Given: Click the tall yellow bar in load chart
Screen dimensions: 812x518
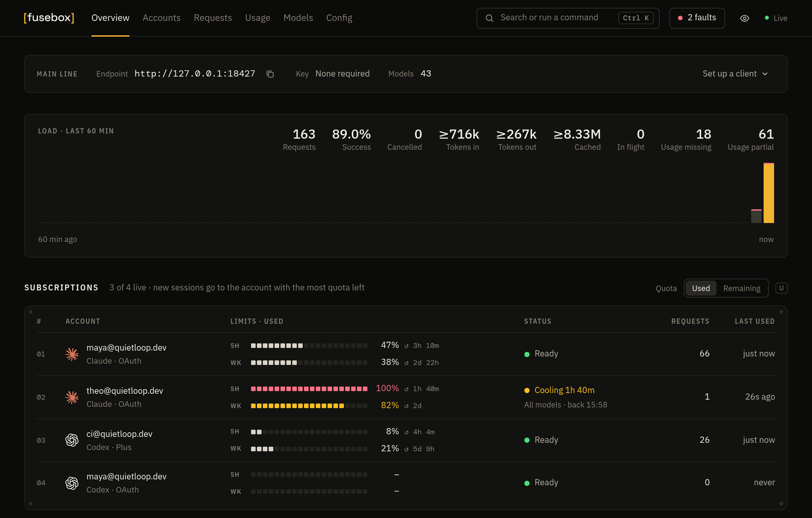Looking at the screenshot, I should [x=769, y=193].
